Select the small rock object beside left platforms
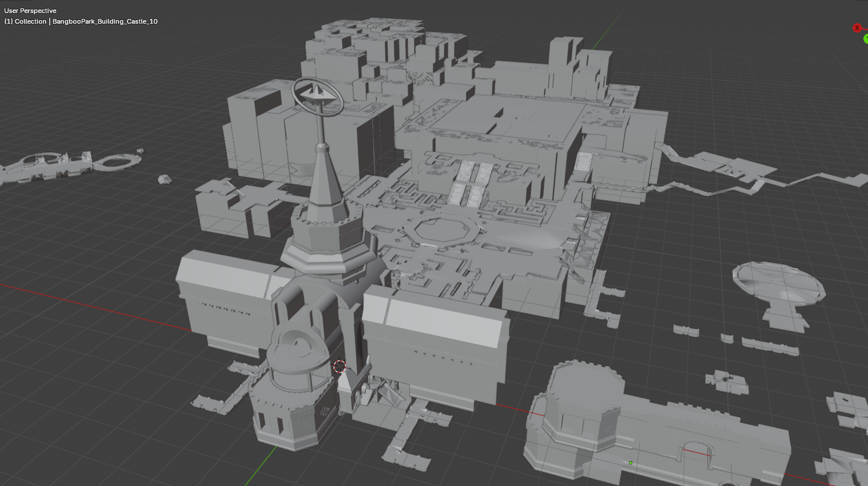 [165, 179]
